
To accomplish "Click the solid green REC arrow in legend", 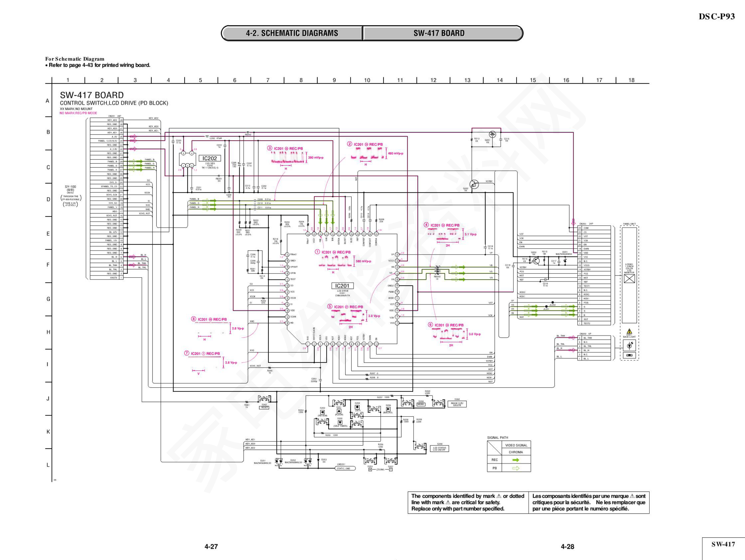I will 516,460.
